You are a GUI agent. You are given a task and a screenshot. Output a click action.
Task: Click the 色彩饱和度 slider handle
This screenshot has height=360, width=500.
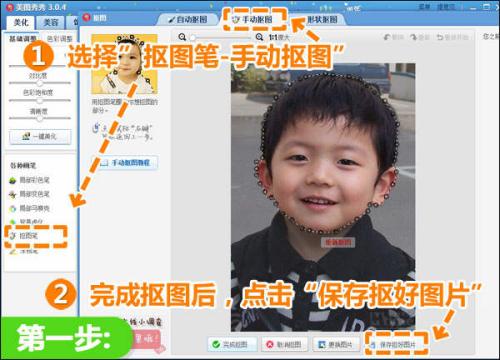pos(40,100)
